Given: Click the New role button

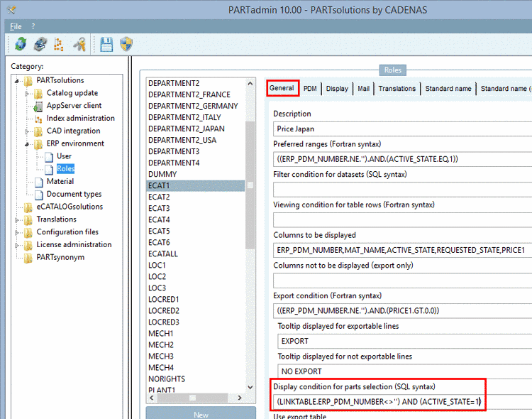Looking at the screenshot, I should coord(201,414).
